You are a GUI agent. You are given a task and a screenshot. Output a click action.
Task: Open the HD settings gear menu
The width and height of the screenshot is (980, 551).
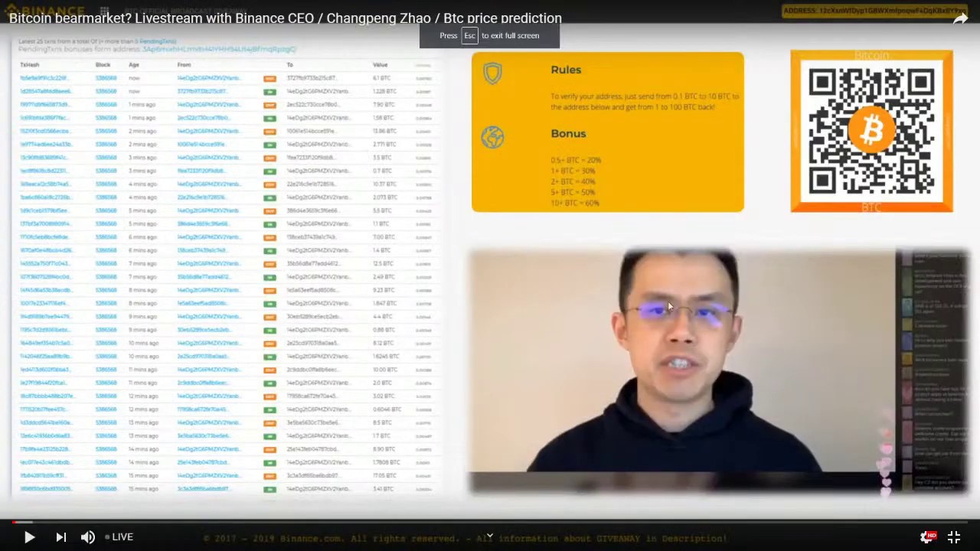(927, 537)
